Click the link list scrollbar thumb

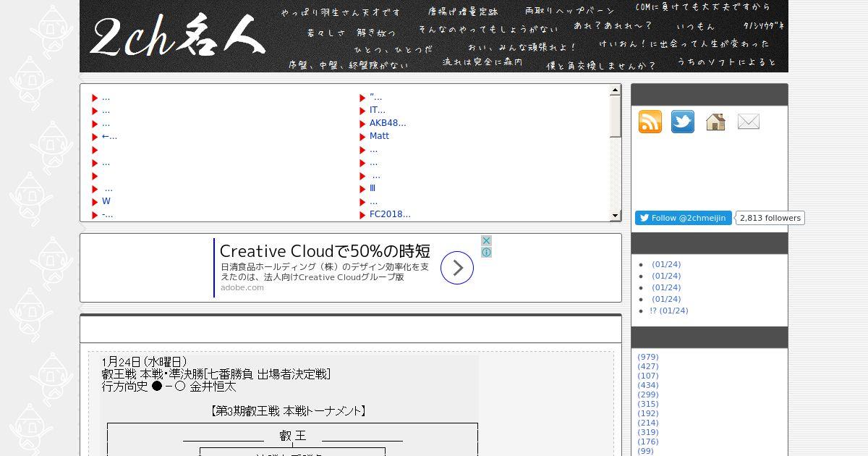(x=616, y=117)
